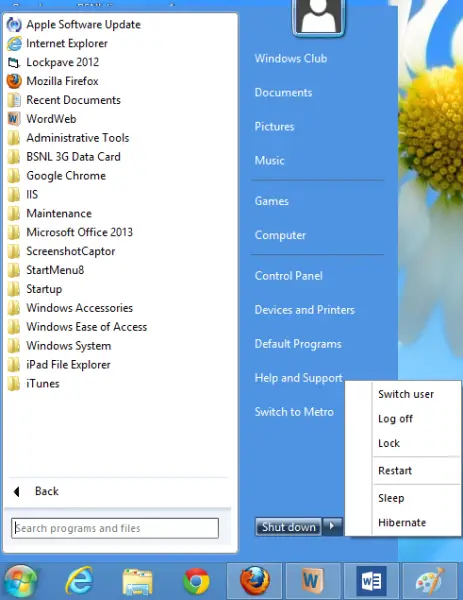Open Pictures link in right pane
This screenshot has height=600, width=463.
click(x=274, y=127)
